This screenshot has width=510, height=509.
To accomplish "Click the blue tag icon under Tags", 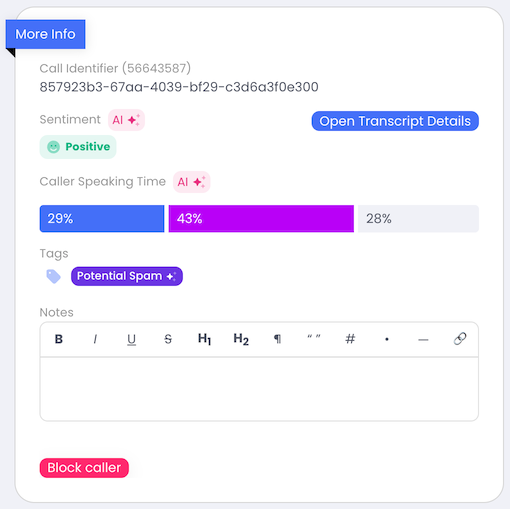I will (x=53, y=276).
